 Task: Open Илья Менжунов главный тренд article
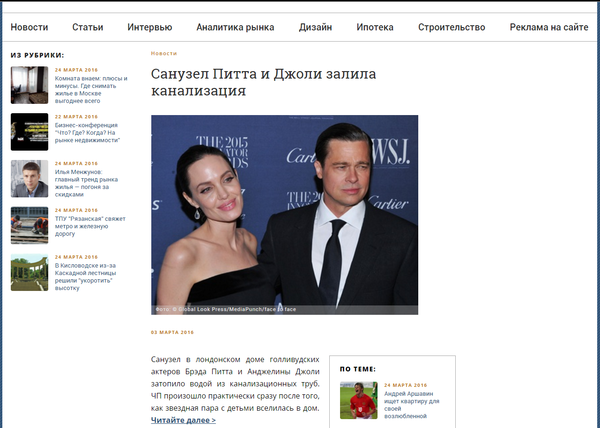pyautogui.click(x=85, y=182)
